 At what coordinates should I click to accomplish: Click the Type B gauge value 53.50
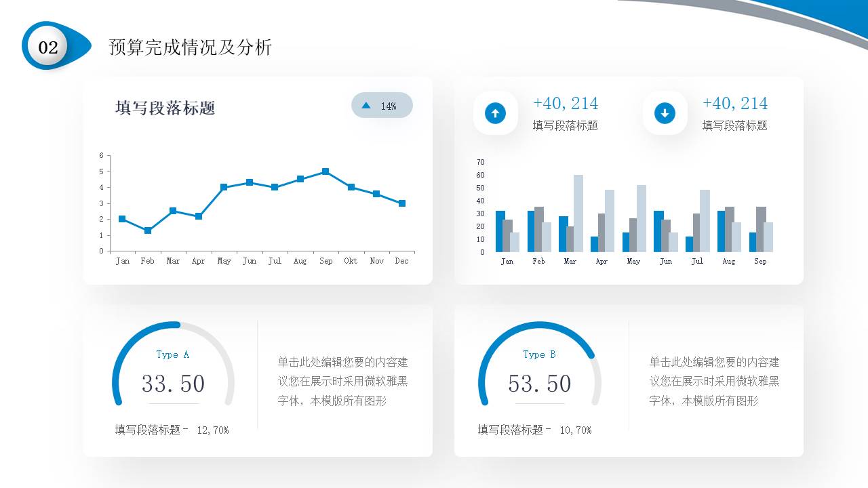(539, 384)
